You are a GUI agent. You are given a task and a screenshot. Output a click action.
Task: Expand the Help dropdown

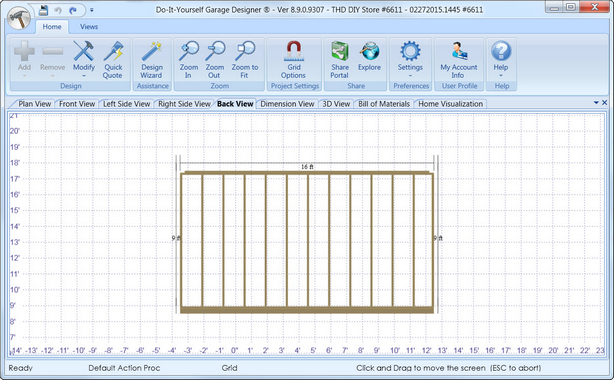pyautogui.click(x=501, y=76)
